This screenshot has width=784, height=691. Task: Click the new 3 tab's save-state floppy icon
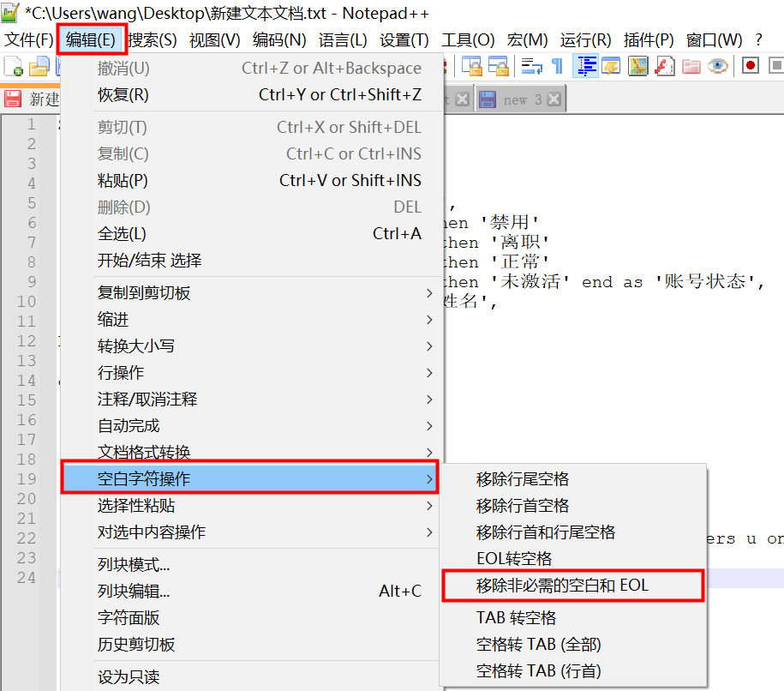(488, 99)
